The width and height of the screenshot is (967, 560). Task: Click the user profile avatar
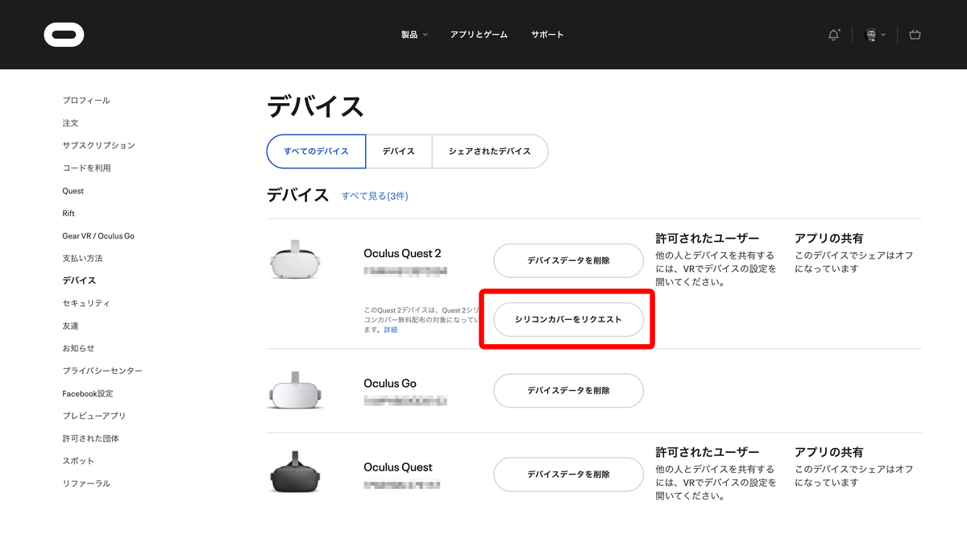point(870,35)
